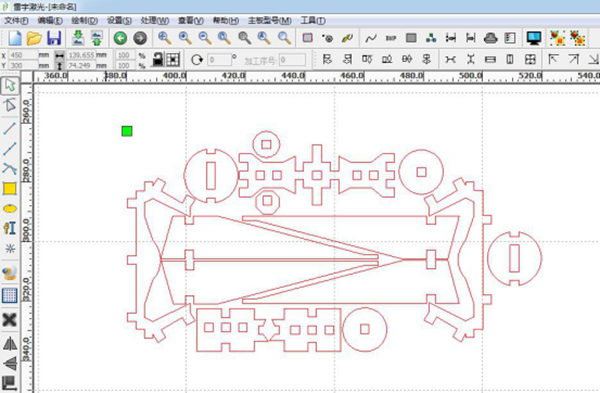The width and height of the screenshot is (600, 393).
Task: Click the 加工序号 number field
Action: [x=292, y=60]
